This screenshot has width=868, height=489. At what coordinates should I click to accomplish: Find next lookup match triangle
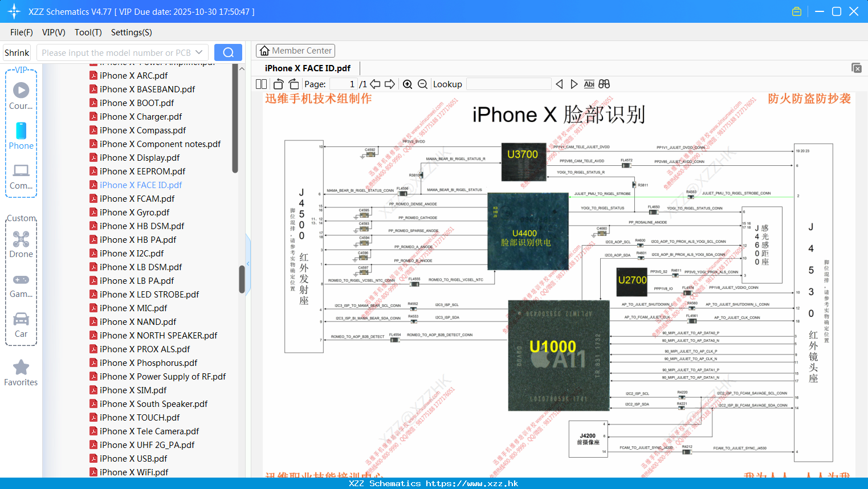pyautogui.click(x=574, y=84)
